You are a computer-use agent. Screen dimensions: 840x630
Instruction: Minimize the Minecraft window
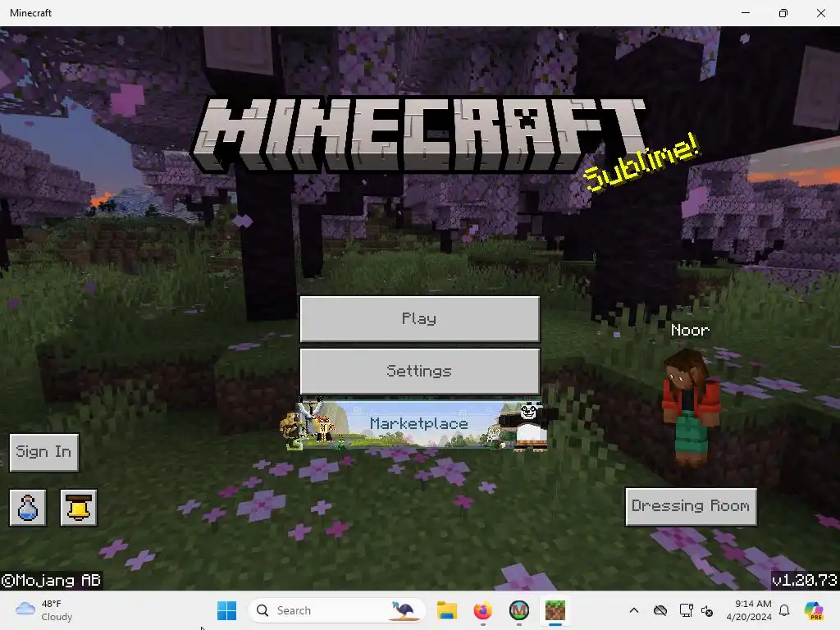coord(746,13)
